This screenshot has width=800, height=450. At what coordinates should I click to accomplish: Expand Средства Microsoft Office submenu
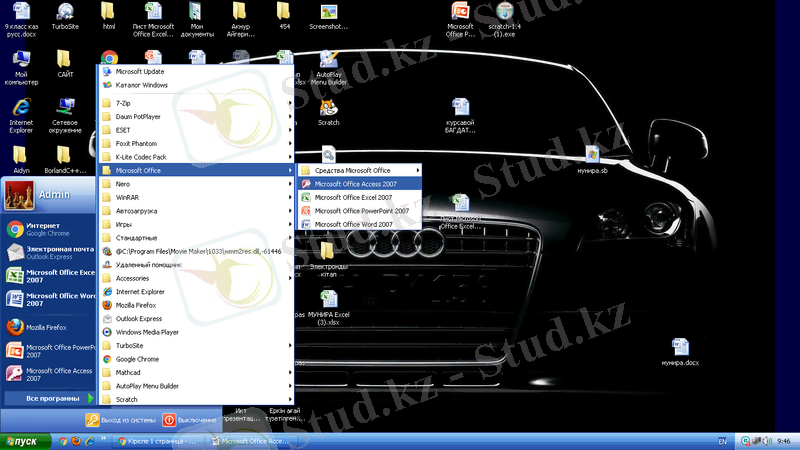coord(352,171)
